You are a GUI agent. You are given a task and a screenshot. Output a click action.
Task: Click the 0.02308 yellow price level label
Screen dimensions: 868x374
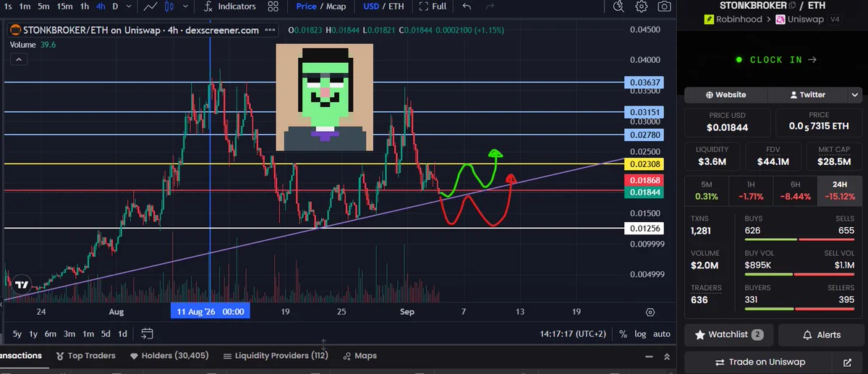(x=643, y=164)
